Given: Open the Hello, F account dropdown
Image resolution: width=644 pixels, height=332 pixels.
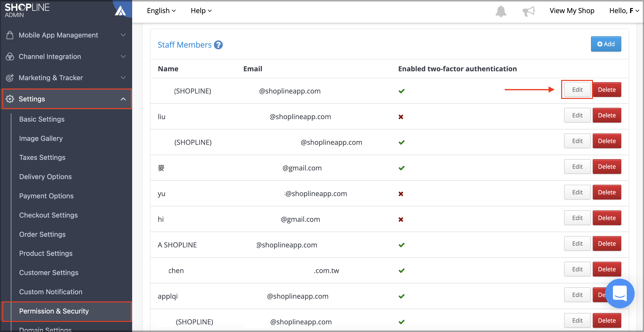Looking at the screenshot, I should (x=624, y=11).
